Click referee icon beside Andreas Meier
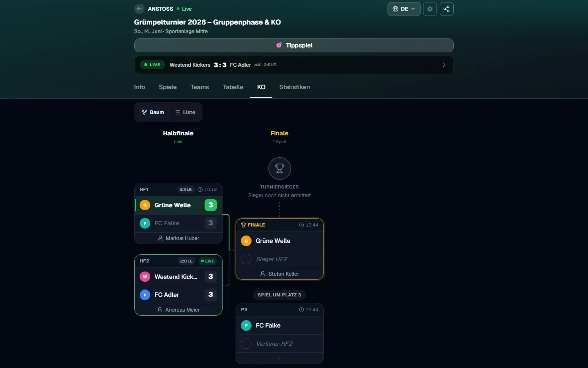588x368 pixels. click(160, 310)
